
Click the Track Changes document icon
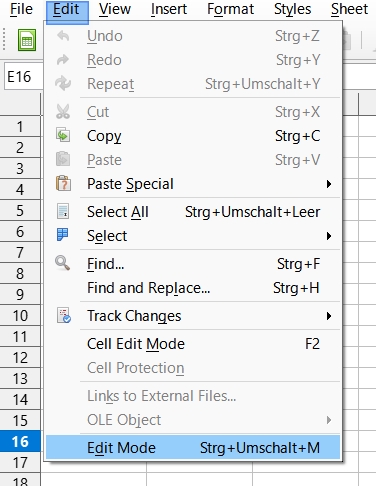[x=64, y=316]
